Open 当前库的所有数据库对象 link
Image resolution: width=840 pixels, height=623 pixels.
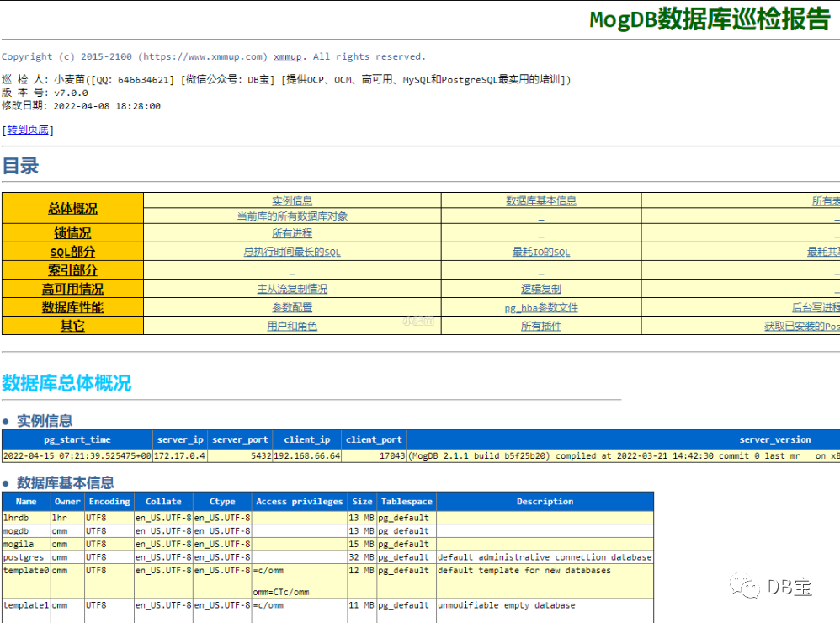292,216
